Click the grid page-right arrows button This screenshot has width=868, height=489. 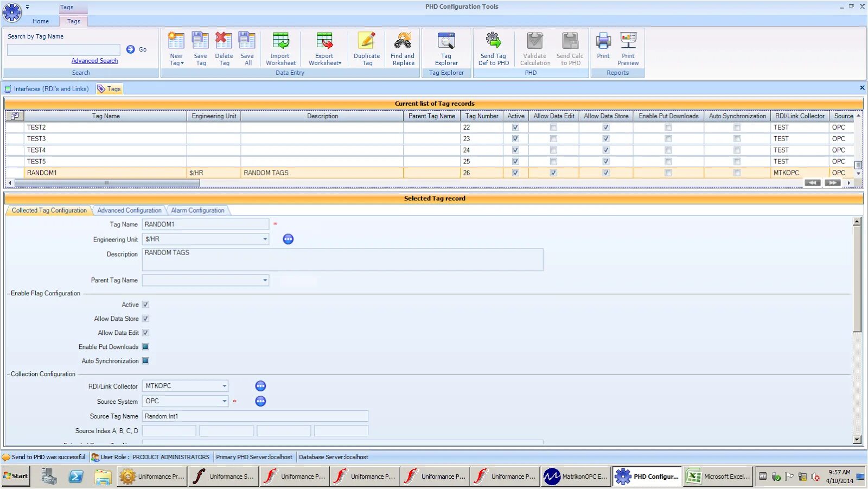click(832, 183)
